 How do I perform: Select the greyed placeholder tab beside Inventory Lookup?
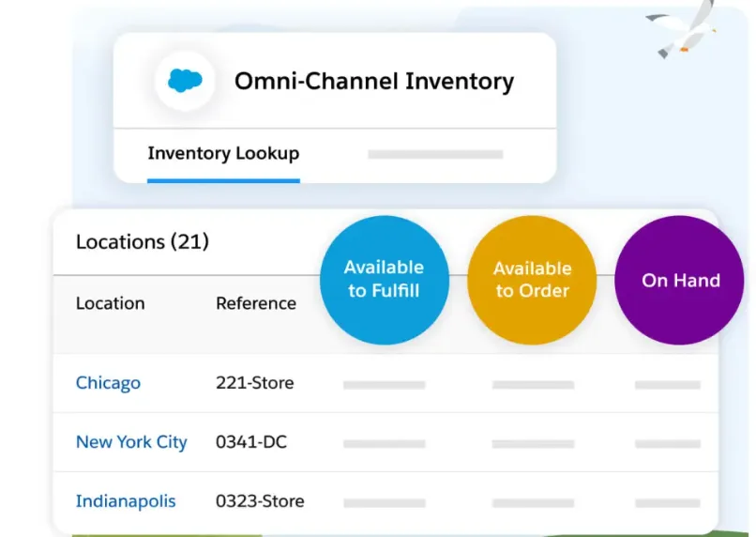pyautogui.click(x=435, y=154)
